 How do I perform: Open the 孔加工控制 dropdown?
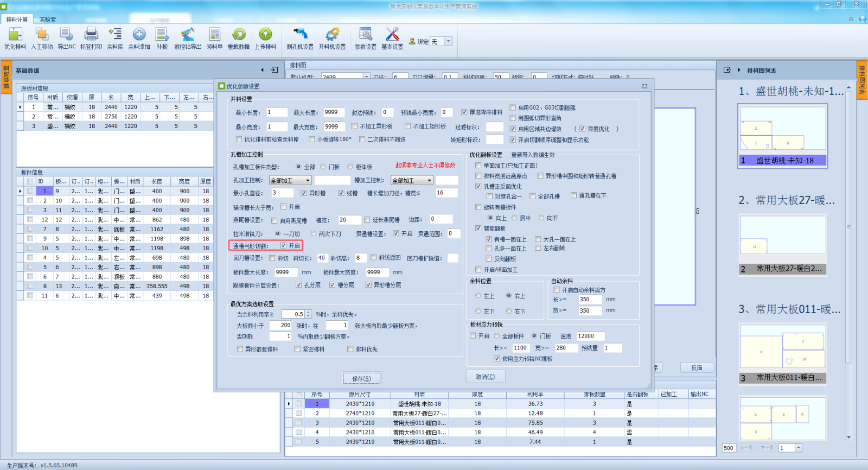(308, 180)
